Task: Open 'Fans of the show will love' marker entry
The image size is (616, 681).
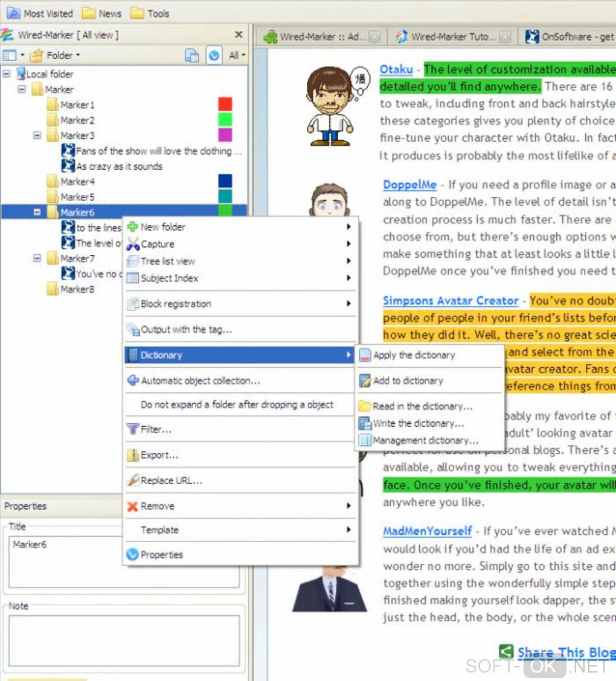Action: pyautogui.click(x=152, y=151)
